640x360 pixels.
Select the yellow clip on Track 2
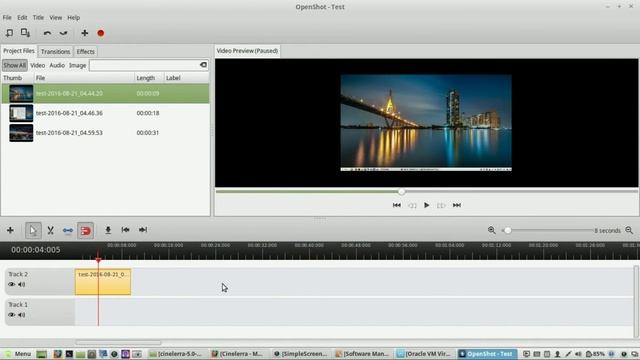tap(103, 282)
